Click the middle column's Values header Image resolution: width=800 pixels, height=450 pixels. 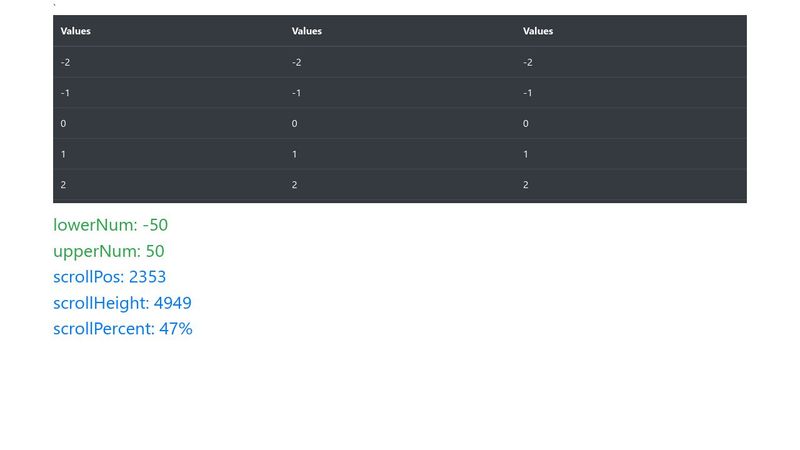pyautogui.click(x=307, y=31)
